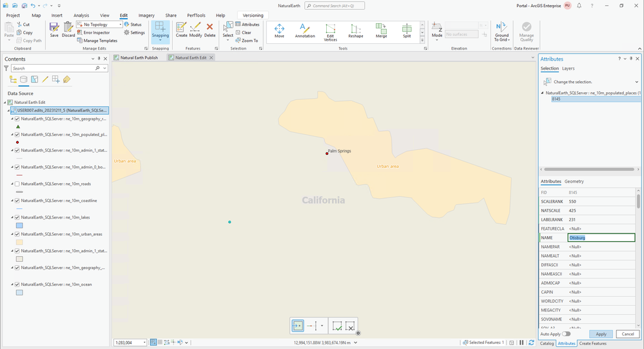Open the Versioning ribbon tab

click(253, 15)
